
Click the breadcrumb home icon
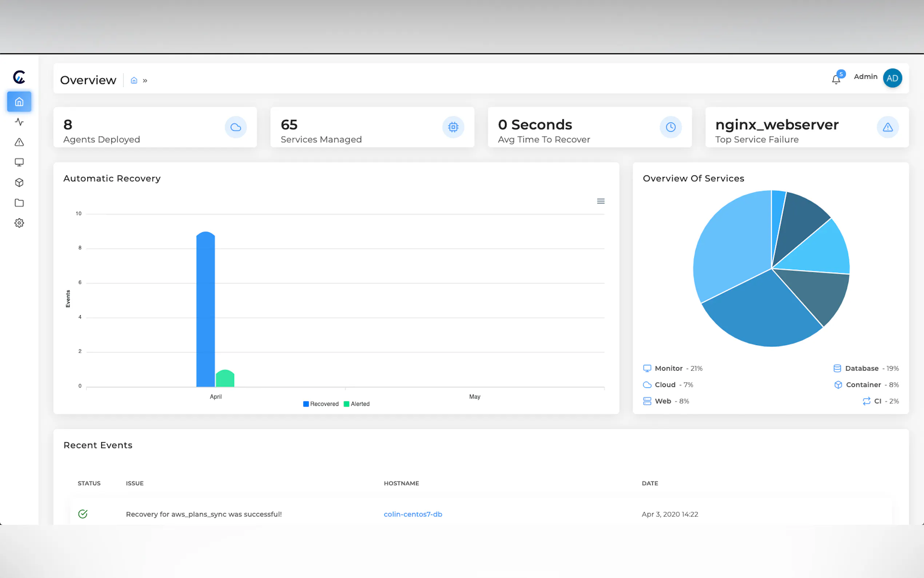click(134, 80)
